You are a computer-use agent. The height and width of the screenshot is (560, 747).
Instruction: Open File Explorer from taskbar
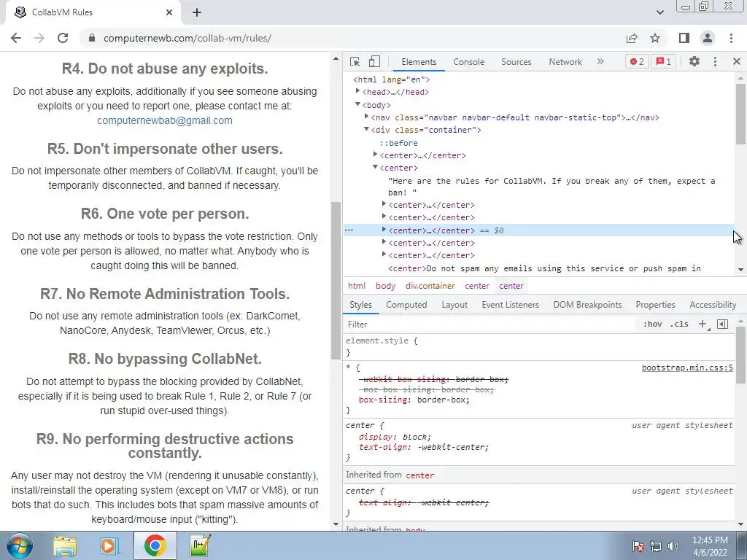(x=65, y=546)
